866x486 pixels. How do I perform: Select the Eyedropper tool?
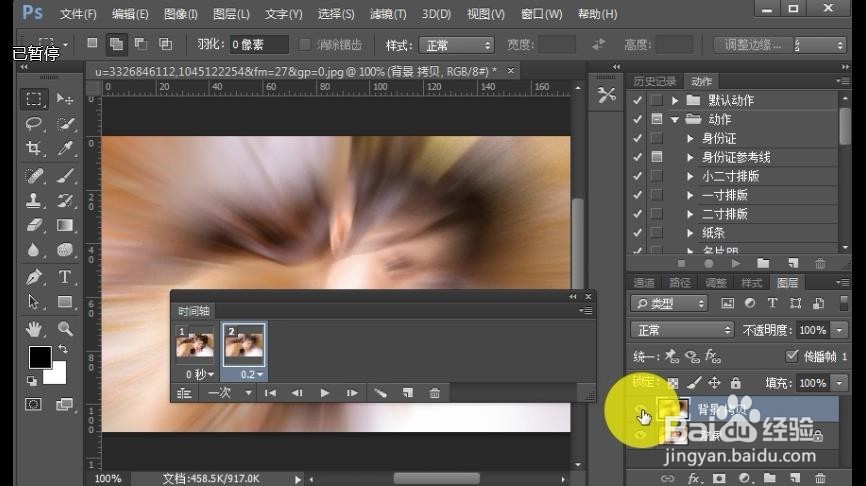65,148
